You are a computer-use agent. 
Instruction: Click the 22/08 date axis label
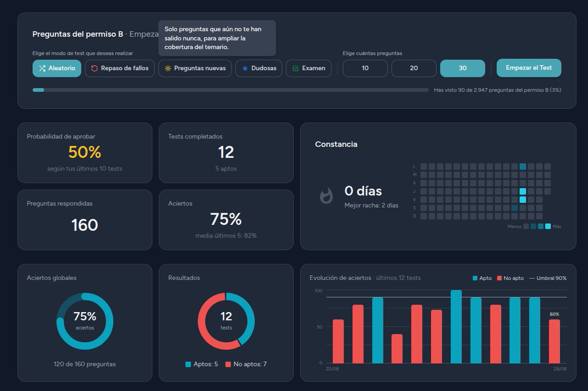(332, 369)
